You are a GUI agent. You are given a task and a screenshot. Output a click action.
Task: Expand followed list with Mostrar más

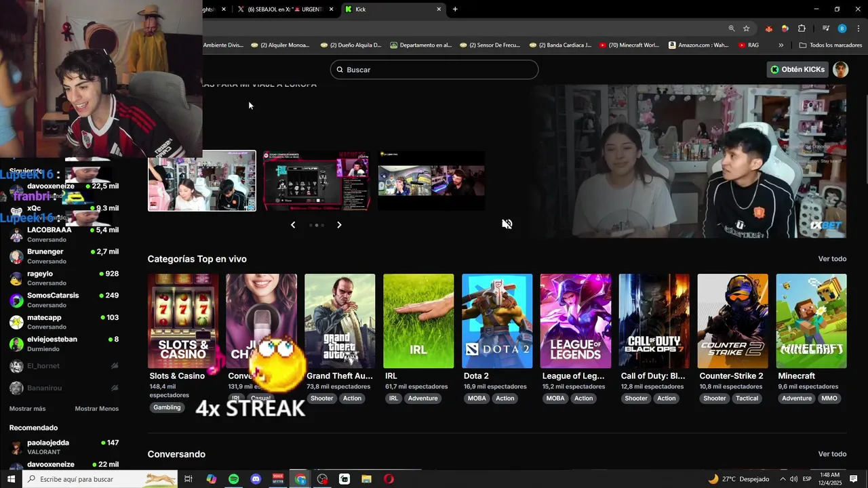pos(27,409)
